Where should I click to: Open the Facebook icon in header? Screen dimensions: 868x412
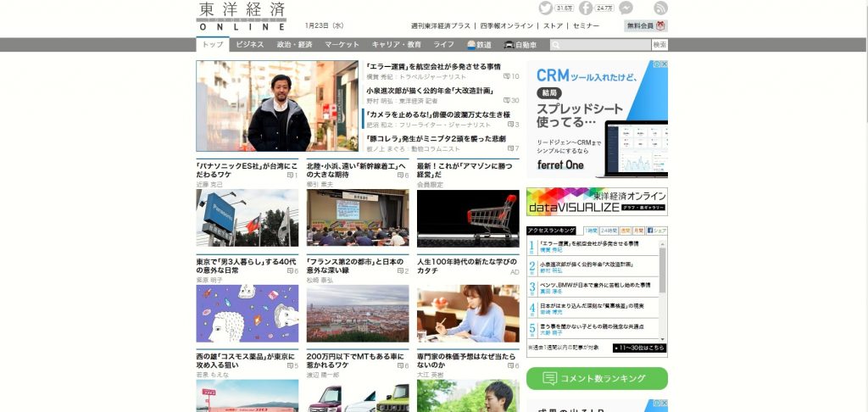(586, 8)
